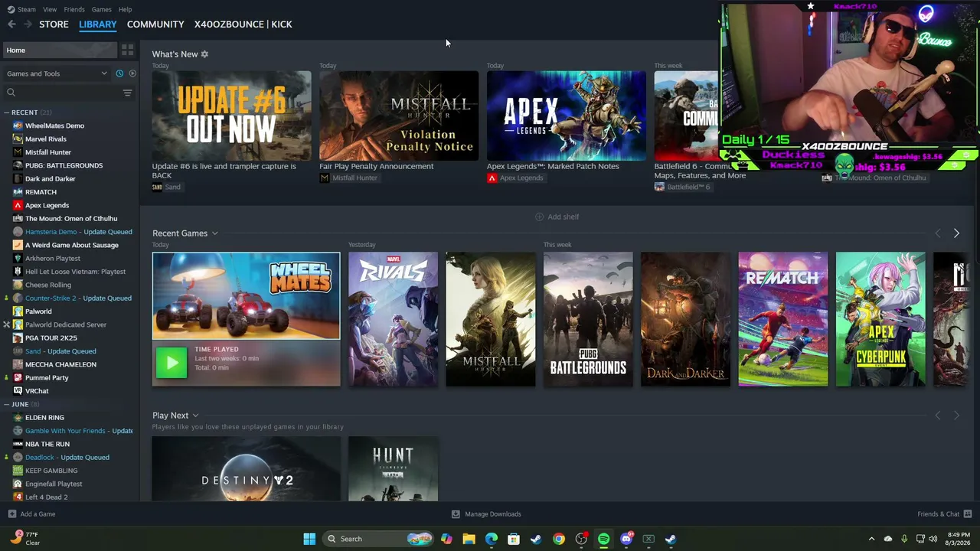Screen dimensions: 980x551
Task: Open Friends & Chat panel
Action: [x=944, y=514]
